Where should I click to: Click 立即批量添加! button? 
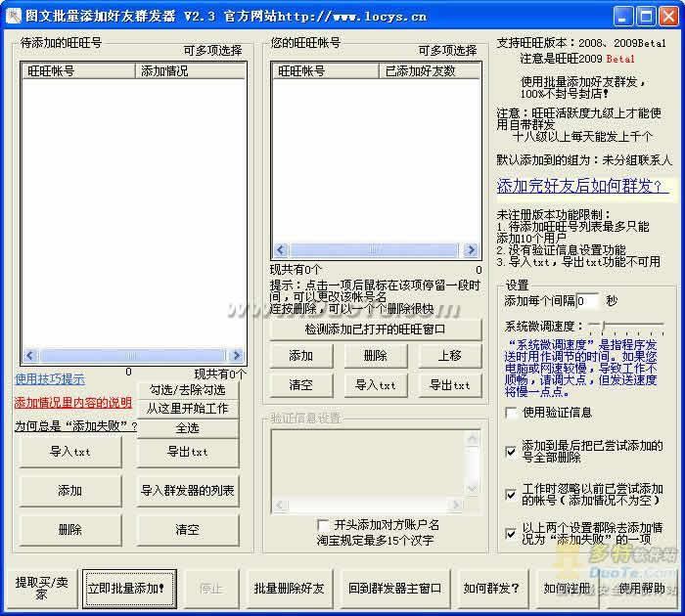(129, 589)
